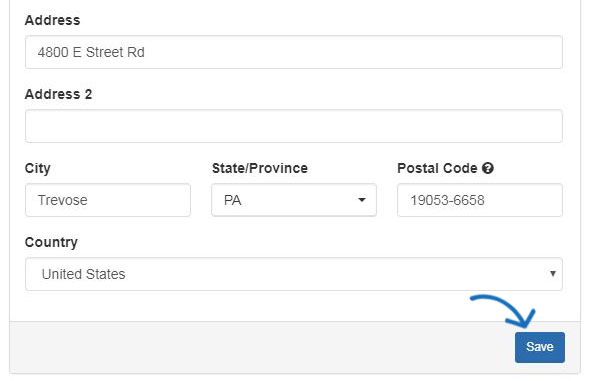Open the Postal Code help icon

(488, 168)
